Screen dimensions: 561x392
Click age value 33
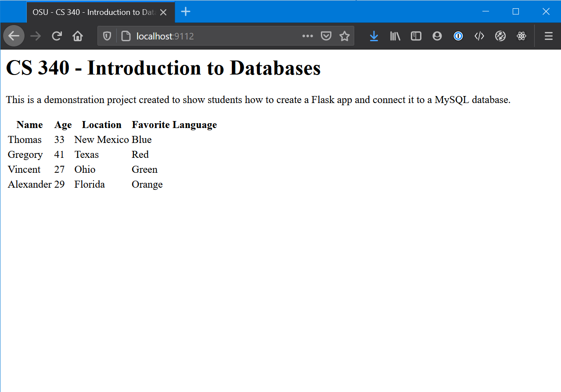pos(59,139)
